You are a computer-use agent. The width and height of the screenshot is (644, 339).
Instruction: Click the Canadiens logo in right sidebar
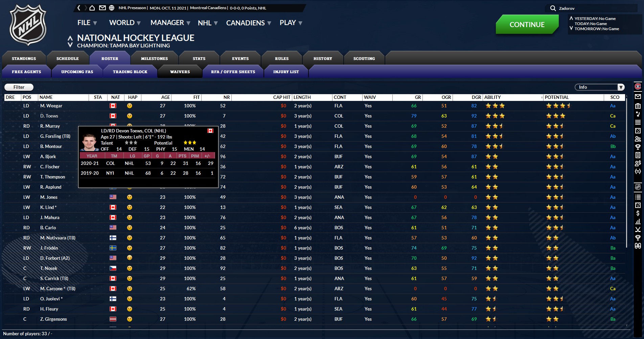[638, 86]
